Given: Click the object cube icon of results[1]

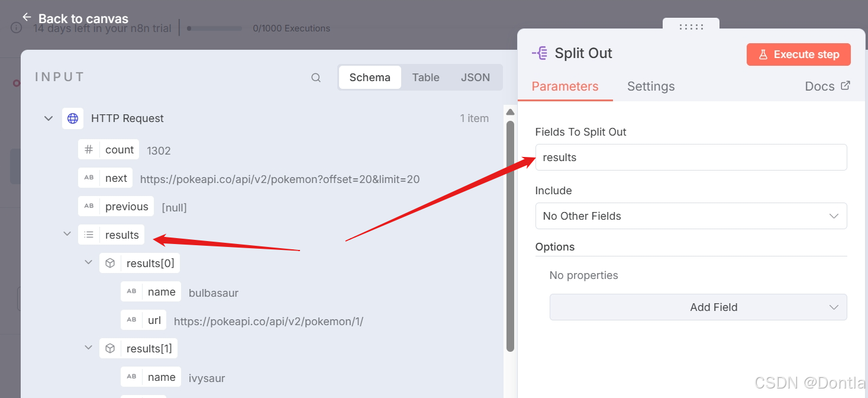Looking at the screenshot, I should (x=110, y=349).
